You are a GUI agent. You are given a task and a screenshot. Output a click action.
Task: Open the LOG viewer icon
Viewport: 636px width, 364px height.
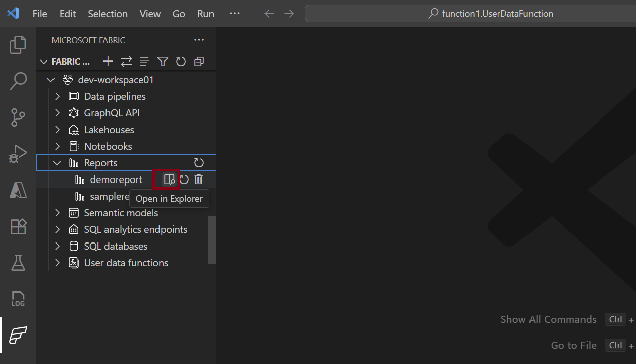click(18, 299)
